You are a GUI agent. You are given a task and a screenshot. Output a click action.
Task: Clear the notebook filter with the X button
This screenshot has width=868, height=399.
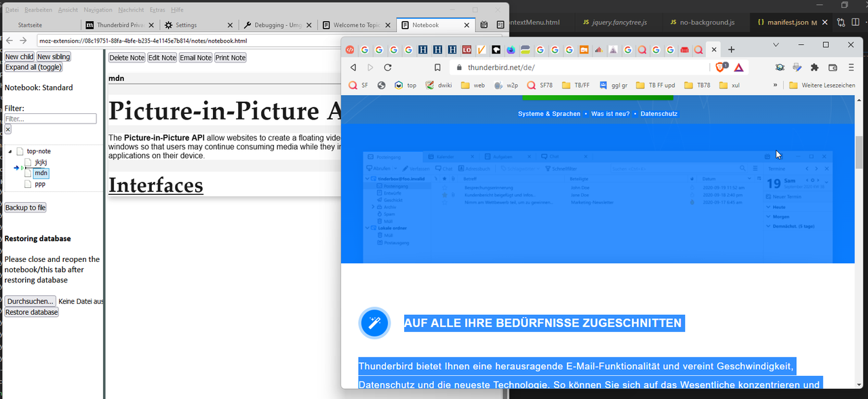(x=8, y=129)
